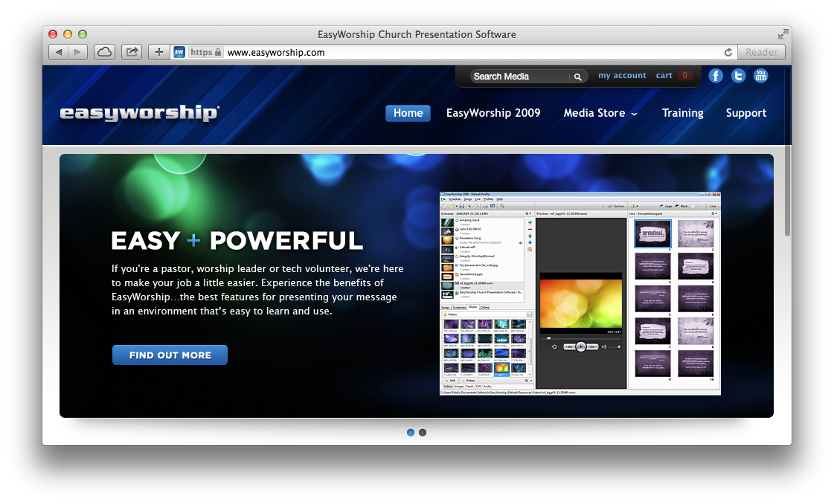Image resolution: width=834 pixels, height=504 pixels.
Task: Click the Reader button
Action: click(761, 52)
